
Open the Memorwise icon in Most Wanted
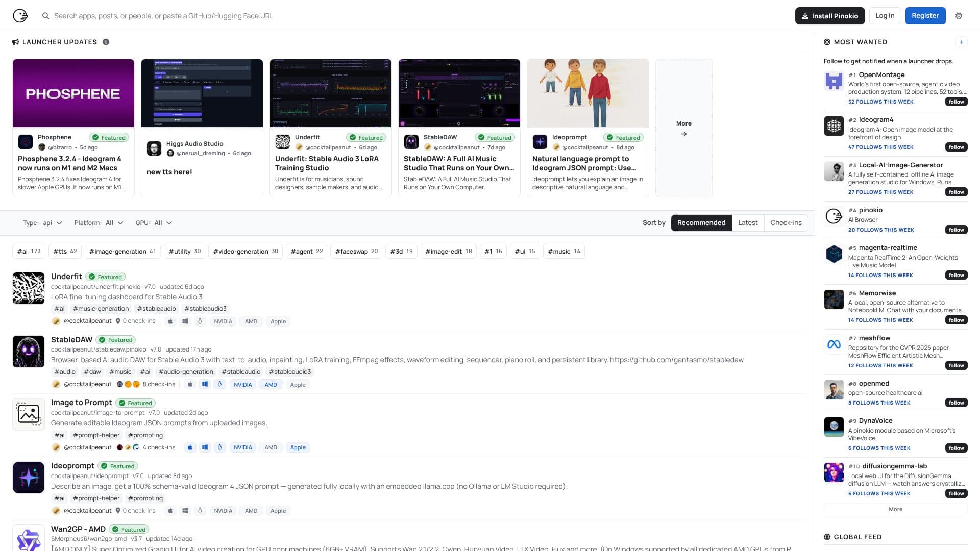coord(834,299)
